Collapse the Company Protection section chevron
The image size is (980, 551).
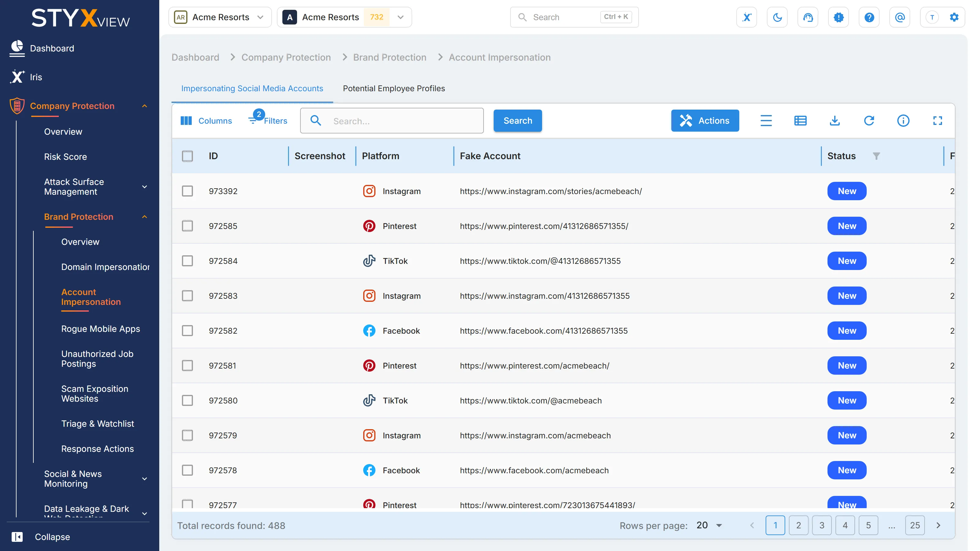[x=145, y=106]
